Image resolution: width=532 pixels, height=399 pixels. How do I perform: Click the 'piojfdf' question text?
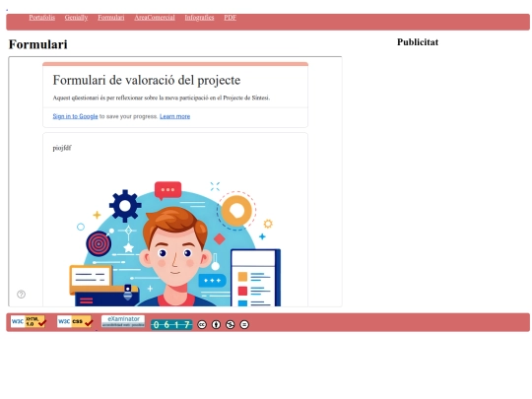click(62, 148)
